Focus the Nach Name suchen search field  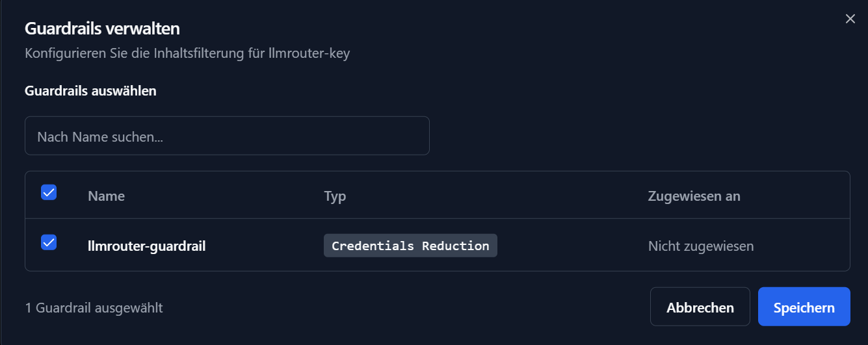(x=227, y=136)
